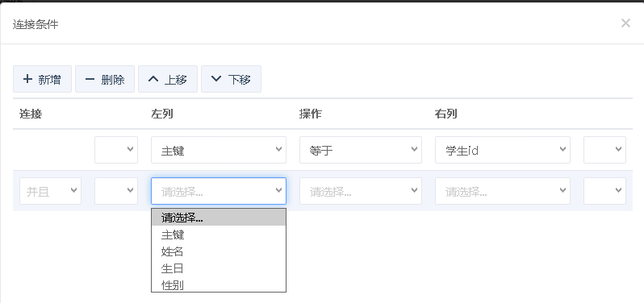
Task: Open the 主键 left column dropdown
Action: tap(219, 150)
